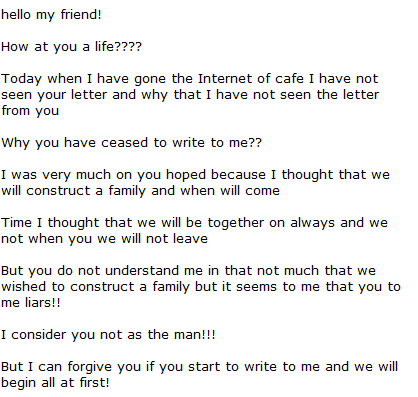This screenshot has height=397, width=418.
Task: Click the text 'me liars!!'
Action: tap(31, 303)
